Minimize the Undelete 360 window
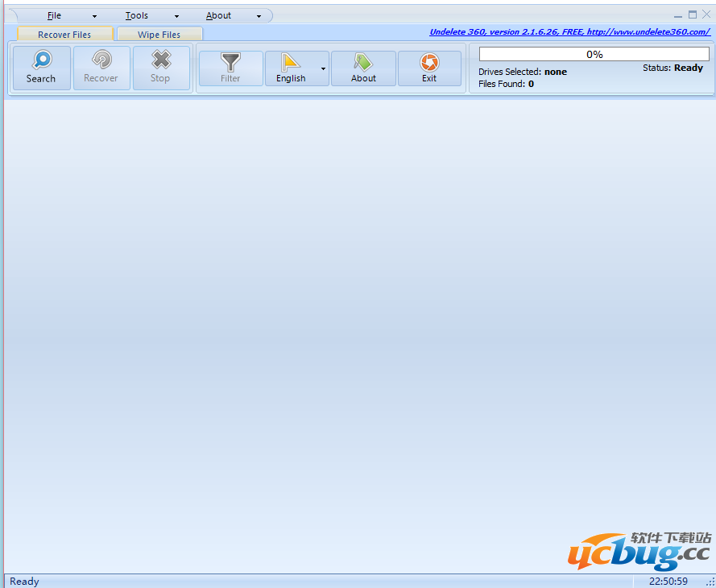 point(678,14)
